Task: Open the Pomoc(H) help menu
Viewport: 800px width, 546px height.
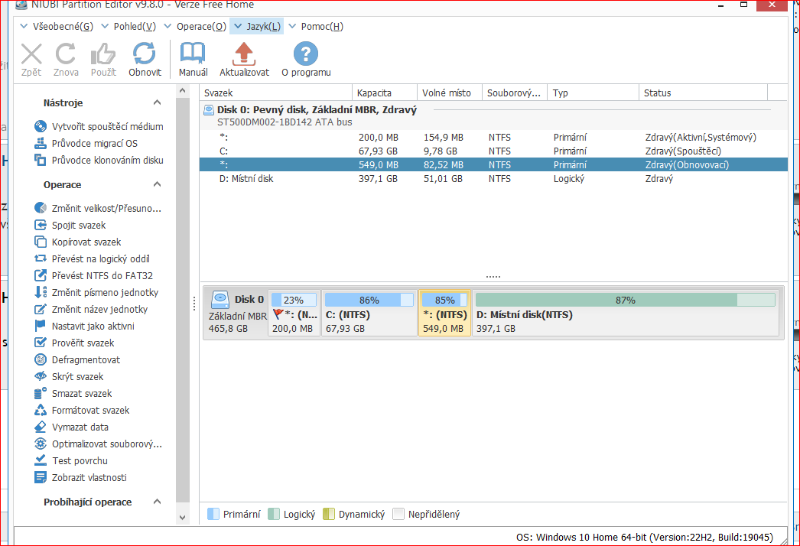Action: pyautogui.click(x=316, y=27)
